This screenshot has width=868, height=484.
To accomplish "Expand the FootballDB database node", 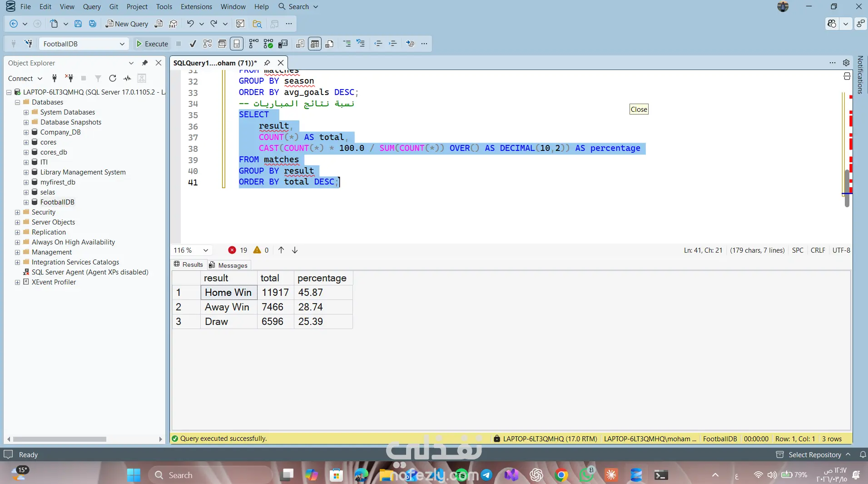I will tap(26, 202).
